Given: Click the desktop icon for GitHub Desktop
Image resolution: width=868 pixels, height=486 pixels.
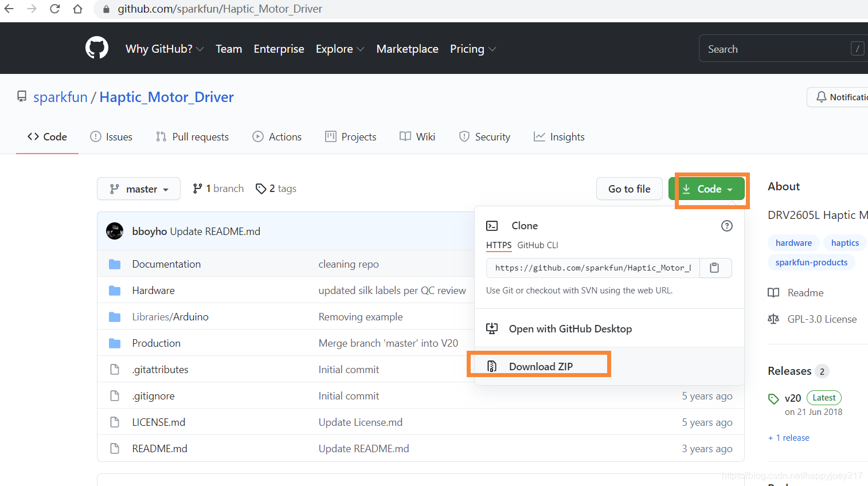Looking at the screenshot, I should (x=492, y=328).
